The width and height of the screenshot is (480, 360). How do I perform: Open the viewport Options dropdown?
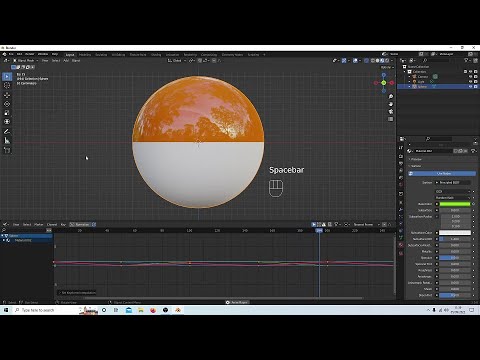pyautogui.click(x=387, y=67)
